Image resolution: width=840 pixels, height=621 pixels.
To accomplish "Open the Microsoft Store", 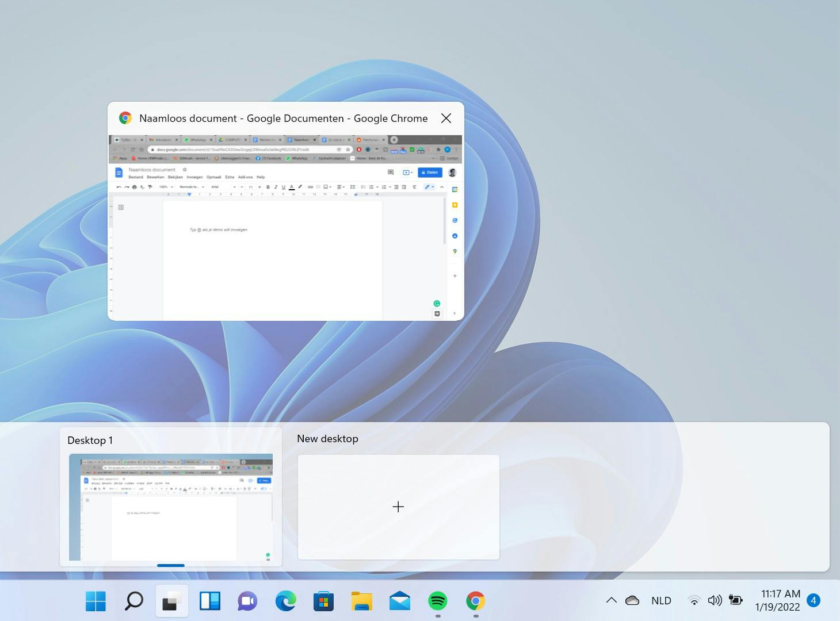I will [x=323, y=601].
